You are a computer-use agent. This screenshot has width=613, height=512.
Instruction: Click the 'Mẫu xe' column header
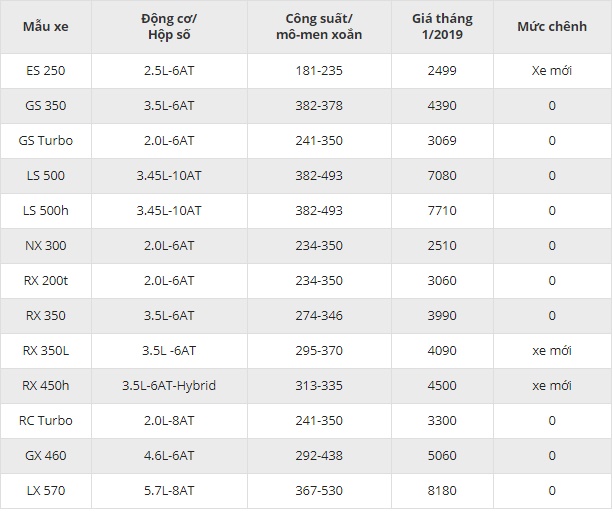45,26
